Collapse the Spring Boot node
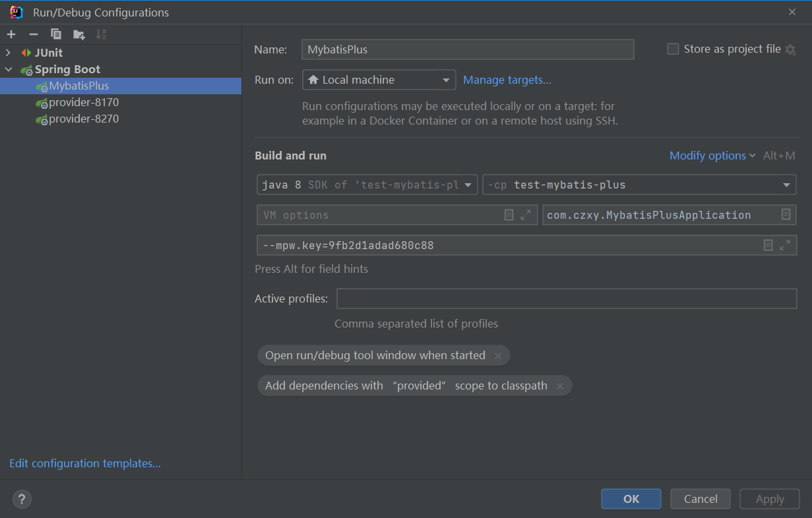The width and height of the screenshot is (812, 518). coord(9,69)
